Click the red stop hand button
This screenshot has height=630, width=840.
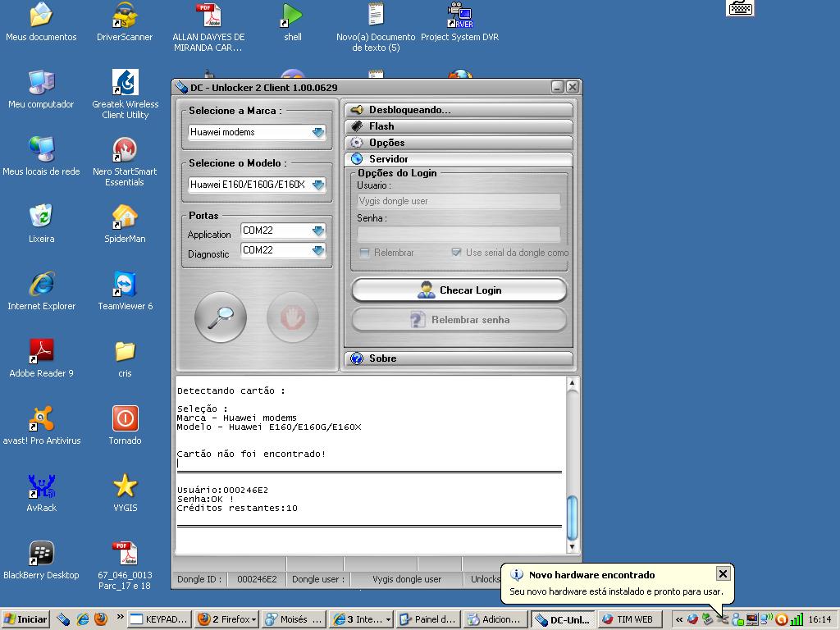(292, 317)
